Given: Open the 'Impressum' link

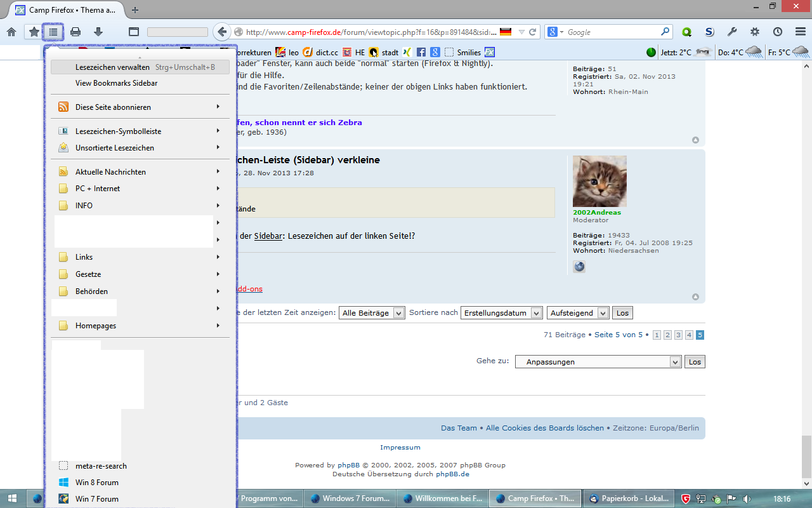Looking at the screenshot, I should [x=400, y=448].
